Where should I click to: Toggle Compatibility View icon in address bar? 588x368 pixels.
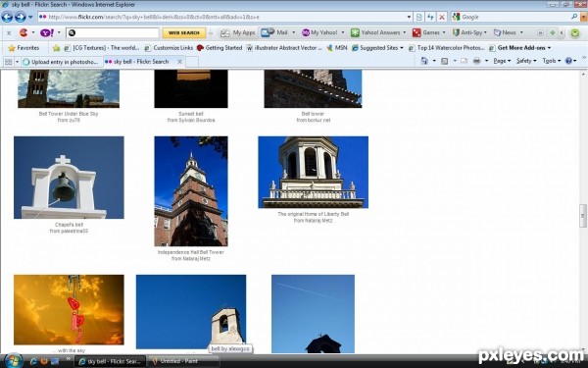(x=418, y=17)
